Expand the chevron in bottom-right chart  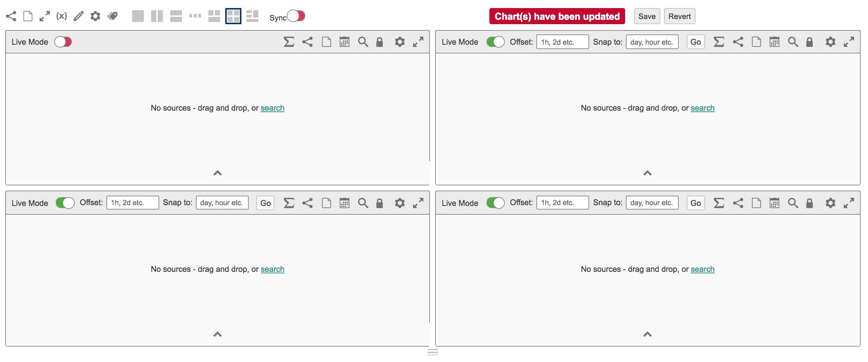click(x=648, y=334)
